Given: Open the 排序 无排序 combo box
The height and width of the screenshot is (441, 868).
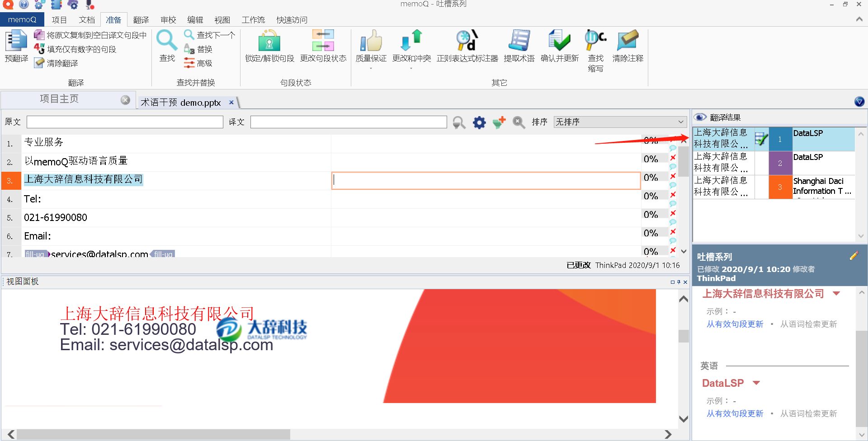Looking at the screenshot, I should coord(620,122).
